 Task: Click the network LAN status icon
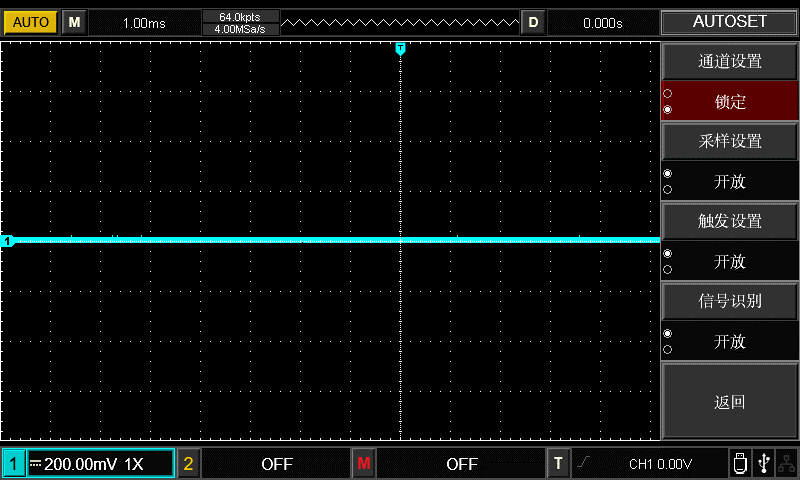[787, 463]
